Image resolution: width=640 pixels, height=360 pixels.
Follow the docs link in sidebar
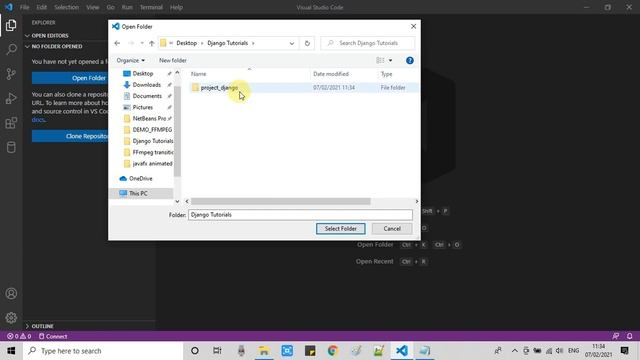(x=38, y=120)
